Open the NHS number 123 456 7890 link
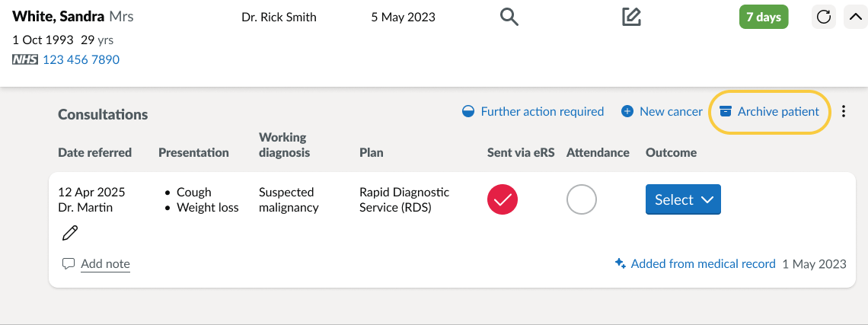The image size is (868, 325). (x=81, y=59)
